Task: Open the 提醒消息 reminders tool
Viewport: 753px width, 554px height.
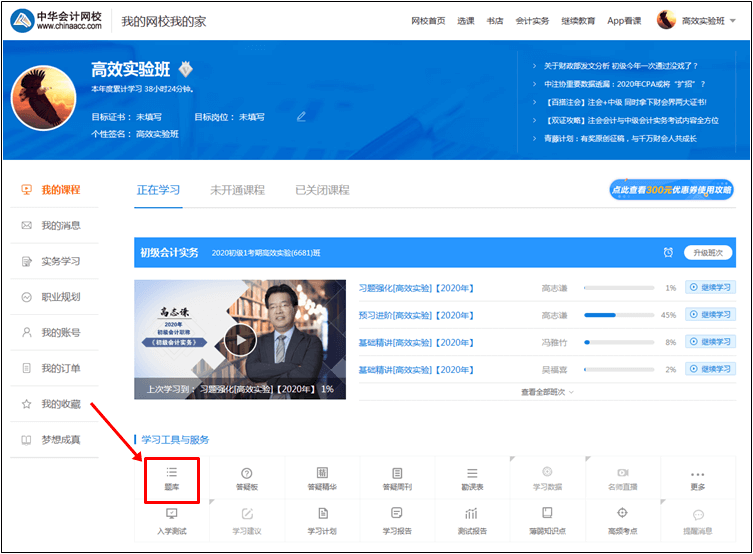Action: click(x=697, y=521)
